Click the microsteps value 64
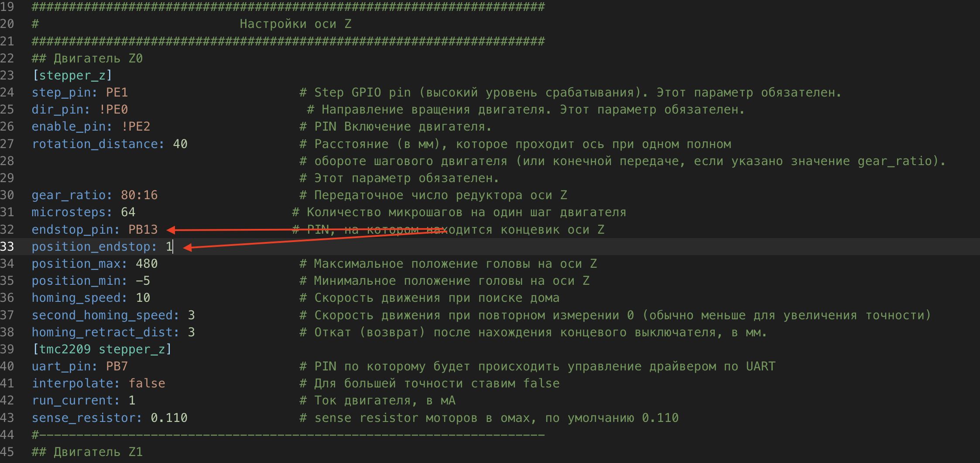Image resolution: width=980 pixels, height=463 pixels. pos(128,212)
